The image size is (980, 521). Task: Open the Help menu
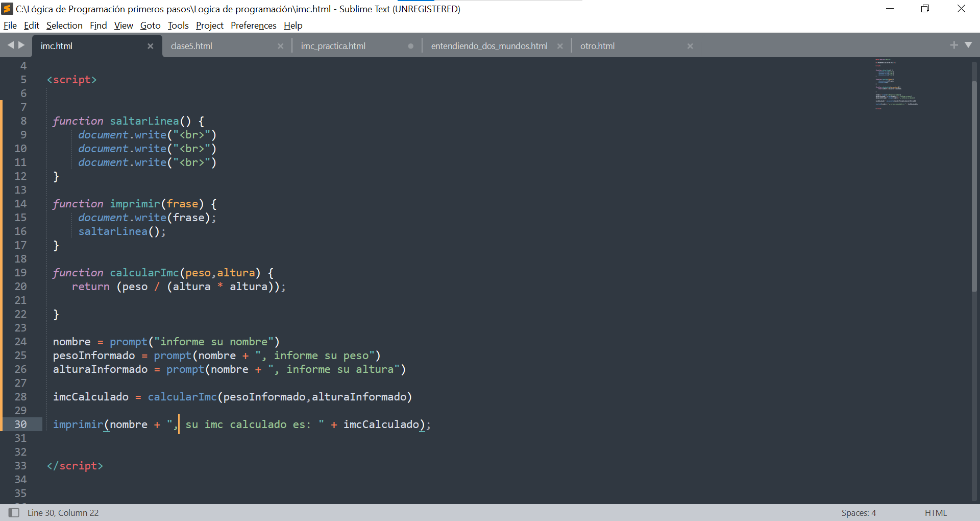293,26
